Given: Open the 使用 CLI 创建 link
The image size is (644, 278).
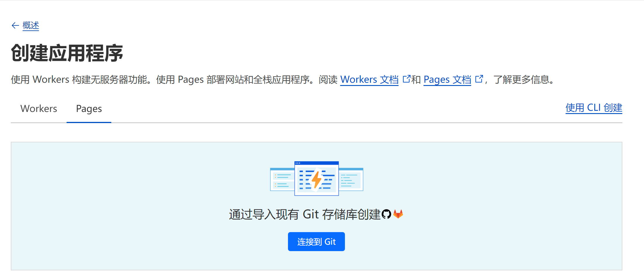Looking at the screenshot, I should coord(594,108).
